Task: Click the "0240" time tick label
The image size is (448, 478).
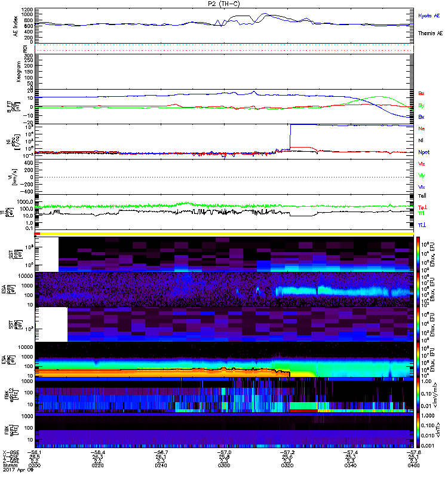Action: click(x=161, y=465)
